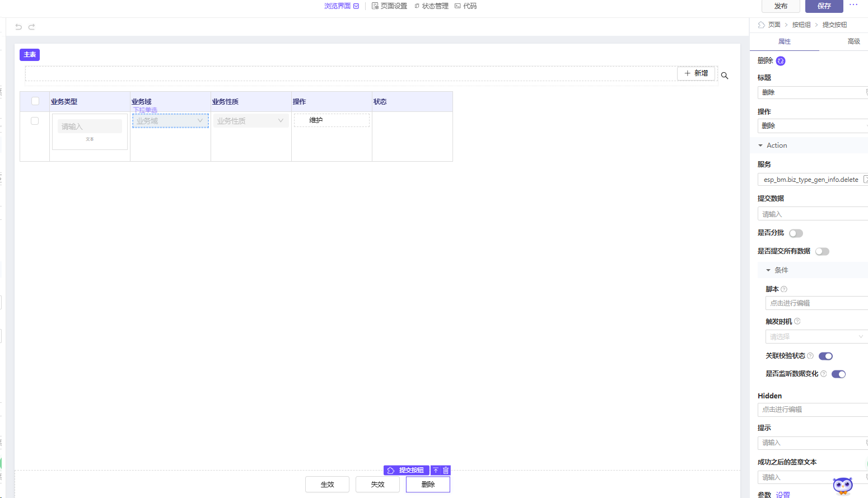Image resolution: width=868 pixels, height=498 pixels.
Task: Click the select-parent up arrow icon
Action: pos(436,471)
